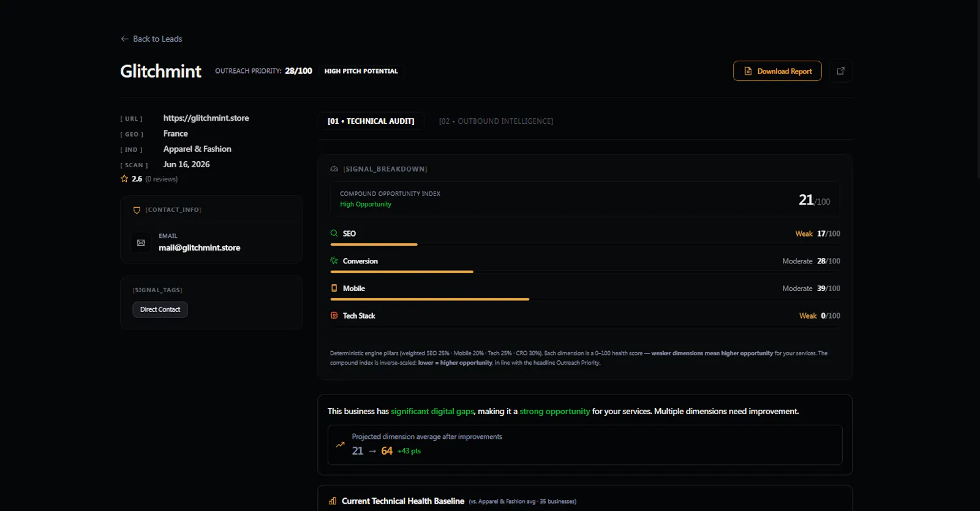Click the contact info shield icon
Screen dimensions: 980x511
pyautogui.click(x=137, y=210)
